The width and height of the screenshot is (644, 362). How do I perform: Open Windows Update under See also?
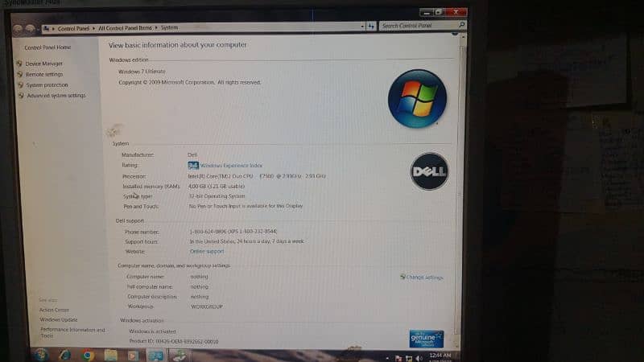[59, 319]
